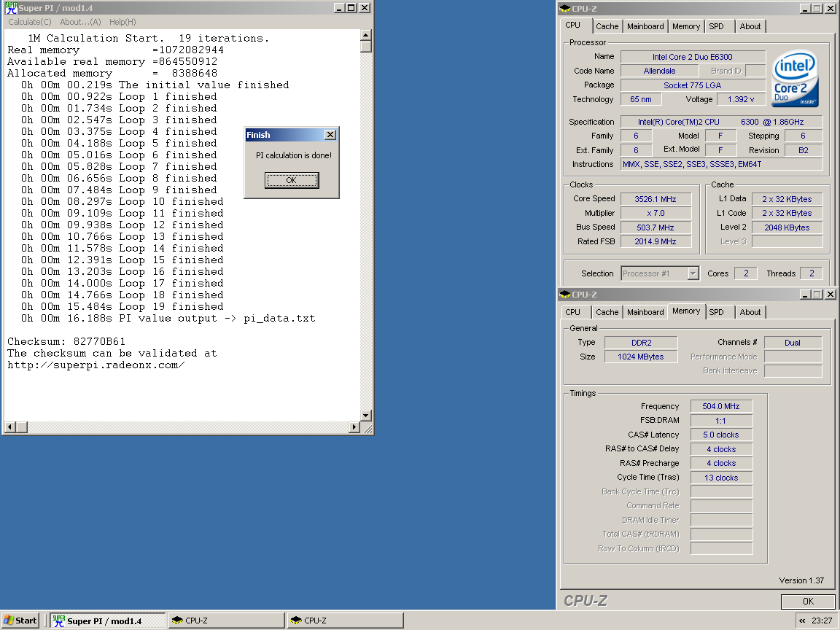Click the Super PI title bar icon
840x630 pixels.
[11, 8]
